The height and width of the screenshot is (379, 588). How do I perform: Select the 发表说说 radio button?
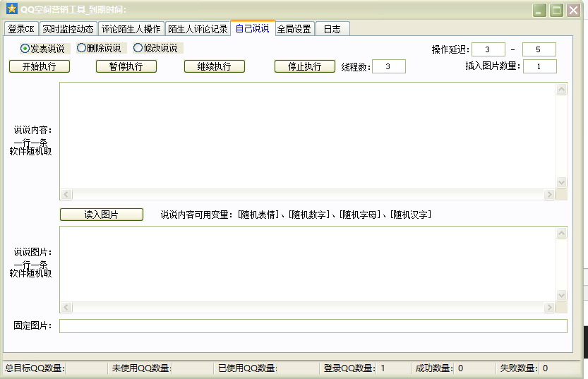25,49
